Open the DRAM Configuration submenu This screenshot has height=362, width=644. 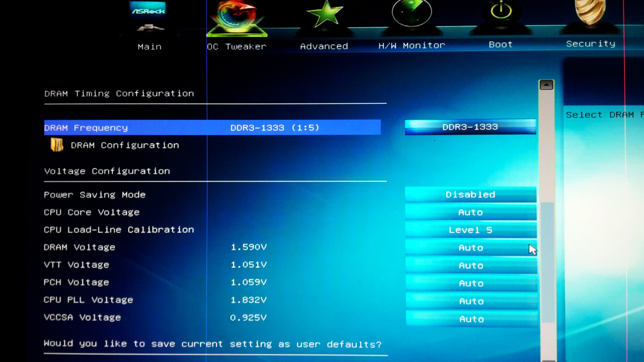click(125, 145)
